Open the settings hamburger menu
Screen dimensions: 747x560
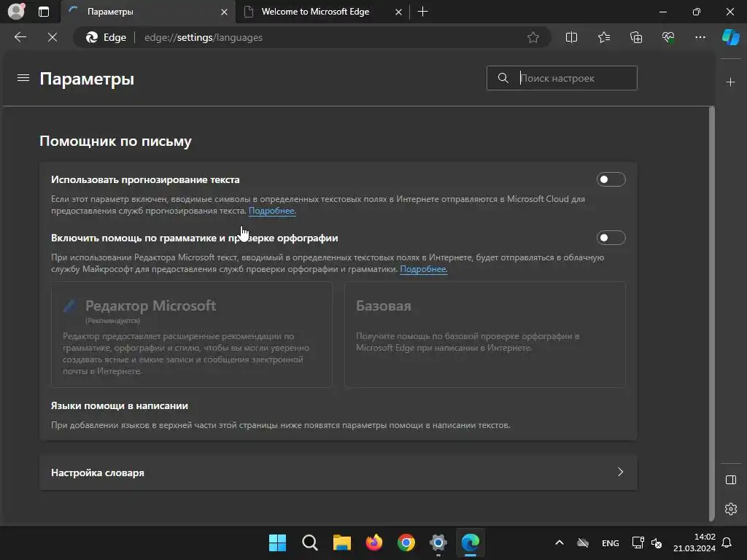pos(23,77)
